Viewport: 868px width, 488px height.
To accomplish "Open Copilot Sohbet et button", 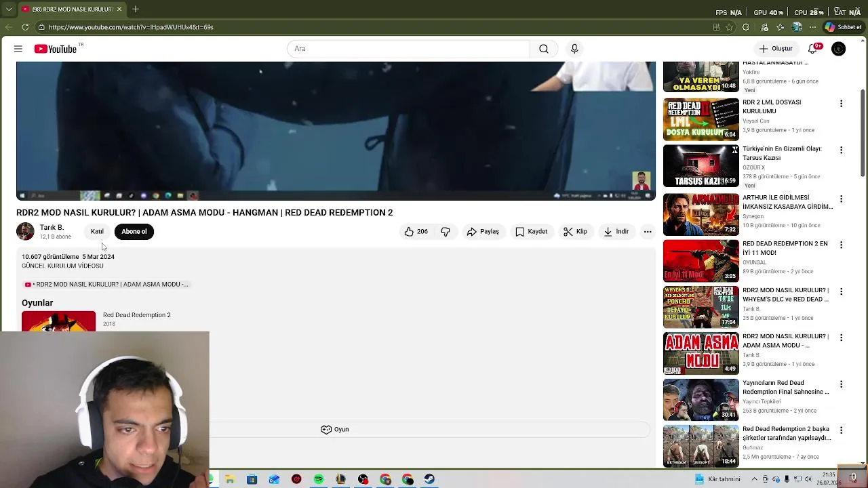I will pyautogui.click(x=843, y=27).
